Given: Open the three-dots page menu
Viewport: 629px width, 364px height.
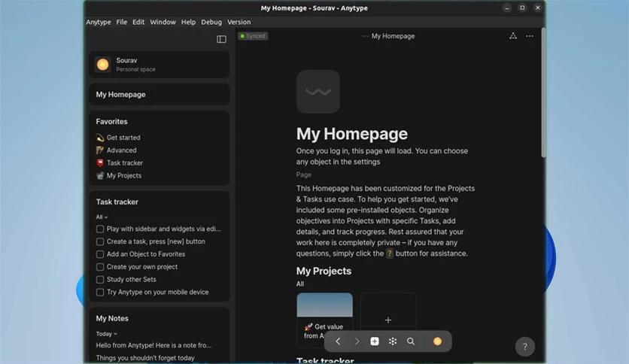Looking at the screenshot, I should tap(530, 36).
